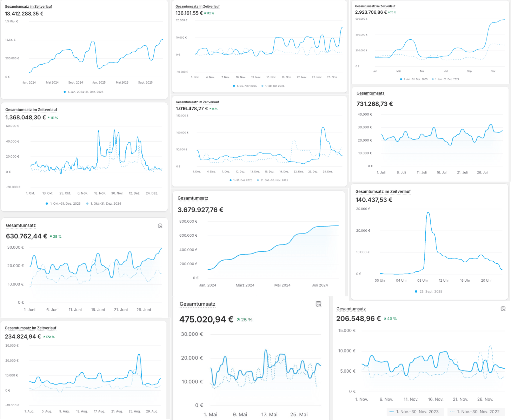This screenshot has width=511, height=420.
Task: Open the Gesamtumsatz im Zeitverlauf title above 13.412.288,35 €
Action: click(x=28, y=7)
